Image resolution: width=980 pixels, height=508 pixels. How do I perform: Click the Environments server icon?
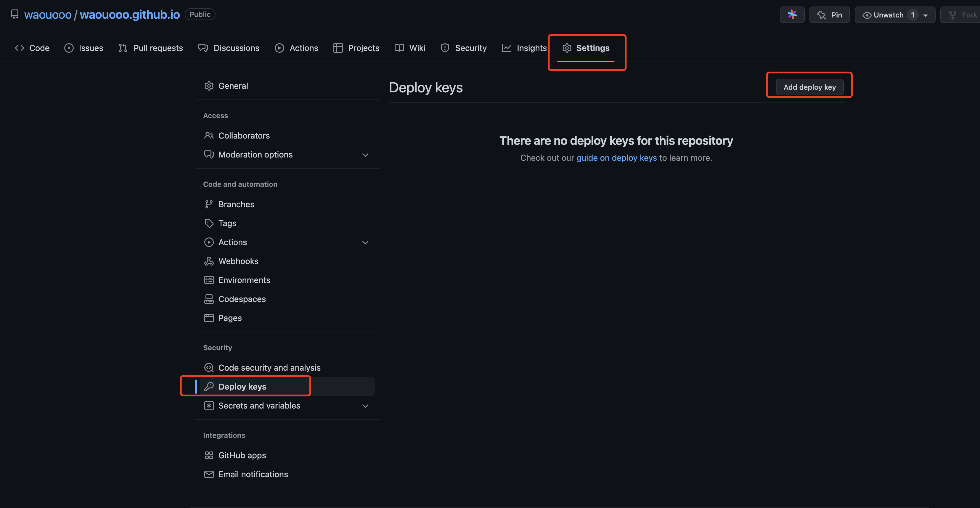(209, 280)
